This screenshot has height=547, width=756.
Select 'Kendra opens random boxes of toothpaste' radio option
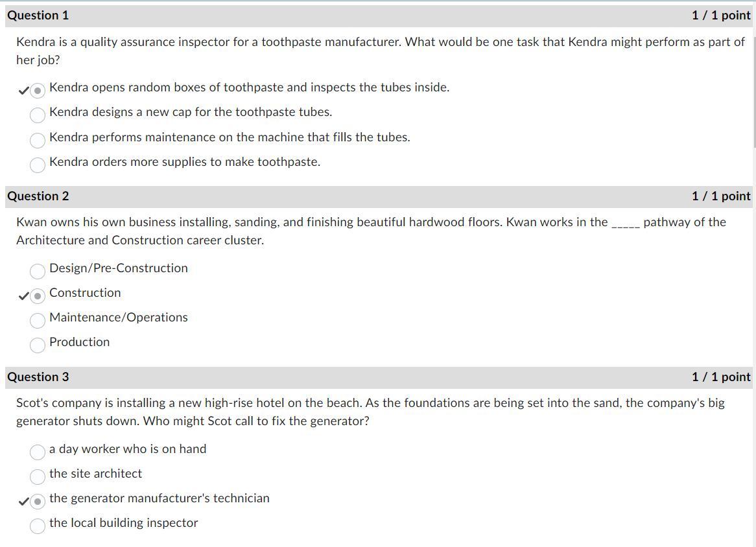pyautogui.click(x=38, y=91)
